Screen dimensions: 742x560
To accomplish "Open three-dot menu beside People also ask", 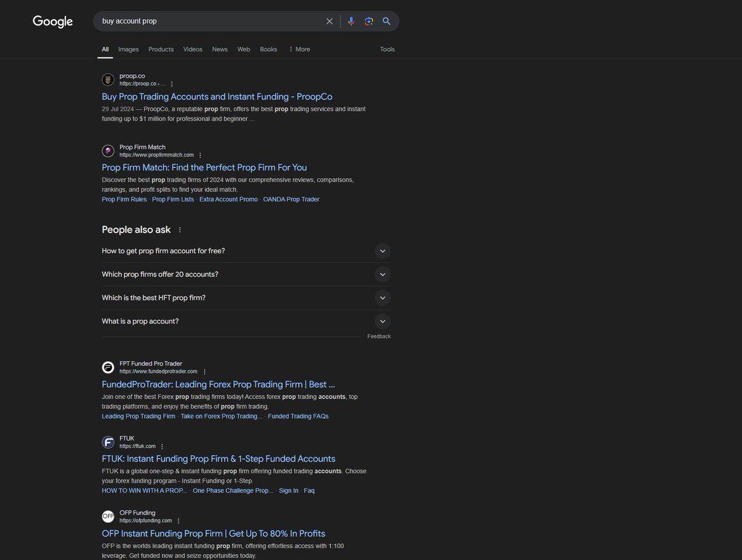I will pyautogui.click(x=180, y=230).
